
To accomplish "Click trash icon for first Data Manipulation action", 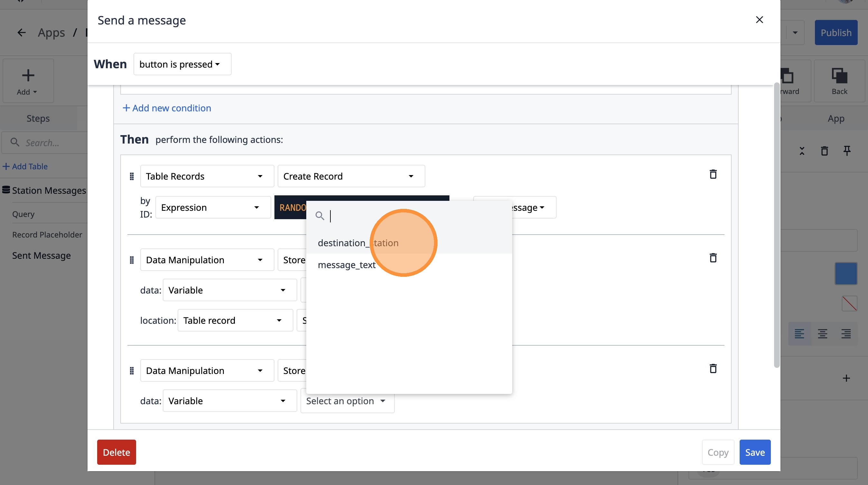I will tap(713, 258).
